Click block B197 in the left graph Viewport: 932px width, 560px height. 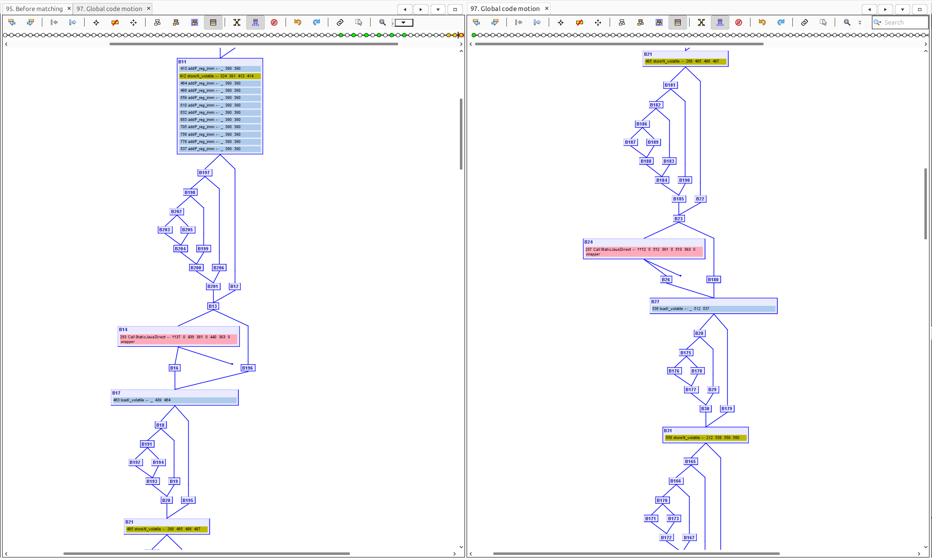coord(204,173)
